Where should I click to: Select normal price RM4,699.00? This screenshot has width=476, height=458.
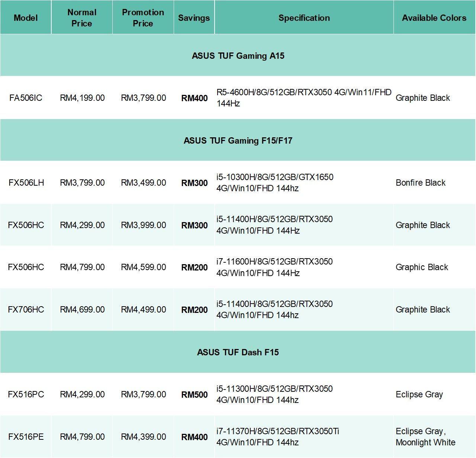82,310
